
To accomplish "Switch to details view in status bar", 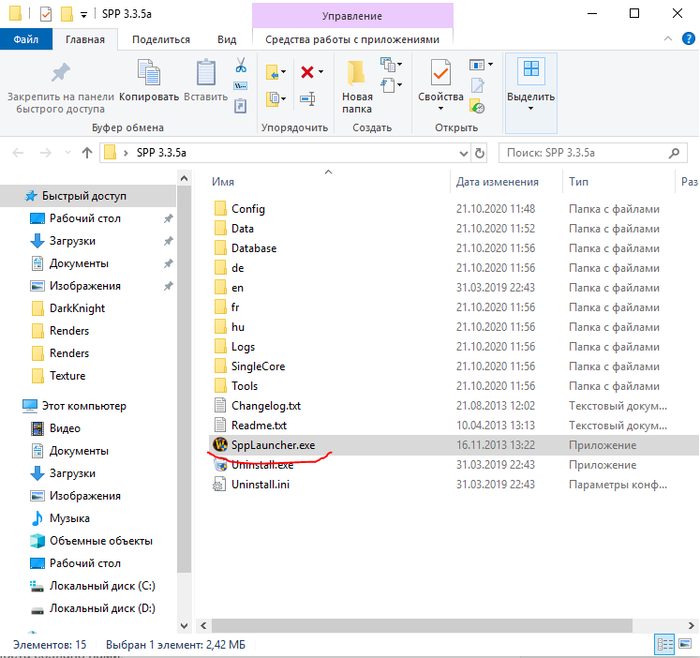I will pos(664,644).
